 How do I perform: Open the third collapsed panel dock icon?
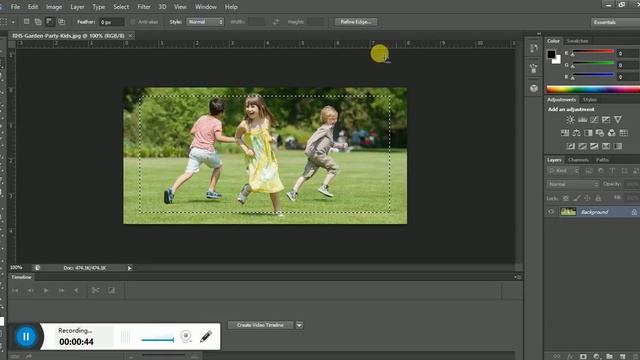[533, 88]
